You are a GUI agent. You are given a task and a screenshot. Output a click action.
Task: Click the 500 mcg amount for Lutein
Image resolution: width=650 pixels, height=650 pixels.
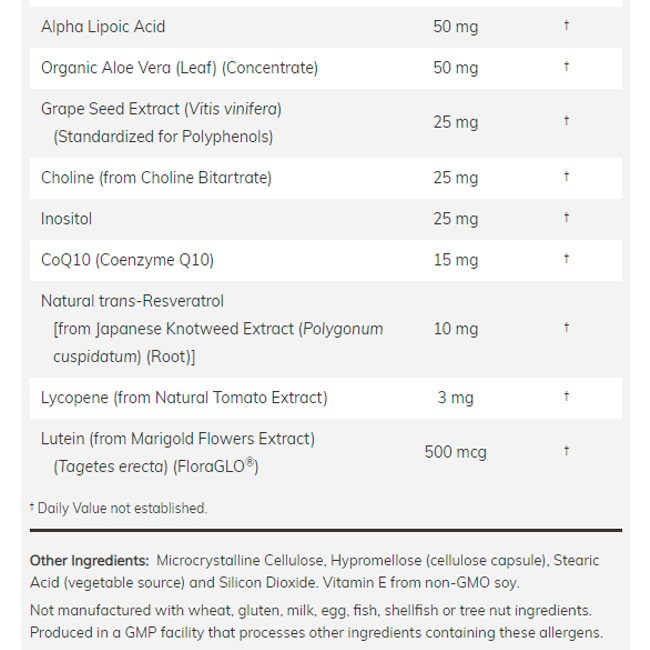[456, 452]
